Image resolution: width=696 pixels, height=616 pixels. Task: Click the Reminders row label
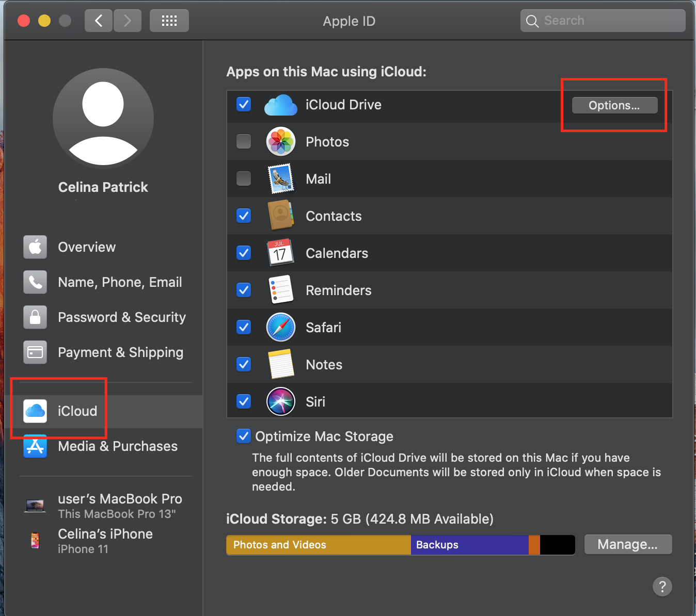pyautogui.click(x=339, y=290)
